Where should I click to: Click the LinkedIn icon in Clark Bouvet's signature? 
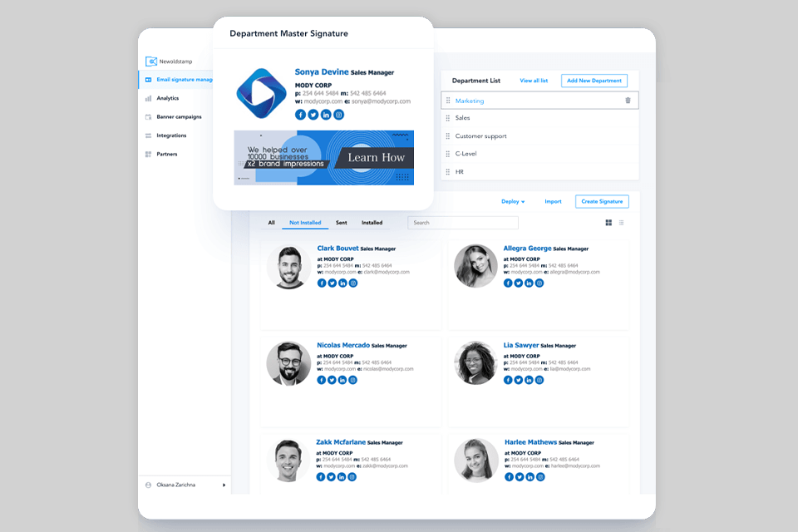pyautogui.click(x=342, y=283)
